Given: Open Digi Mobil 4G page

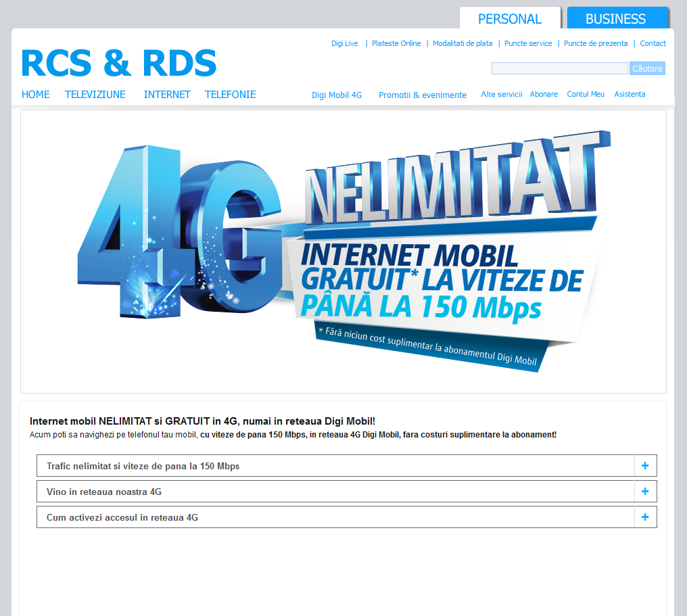Looking at the screenshot, I should coord(337,95).
